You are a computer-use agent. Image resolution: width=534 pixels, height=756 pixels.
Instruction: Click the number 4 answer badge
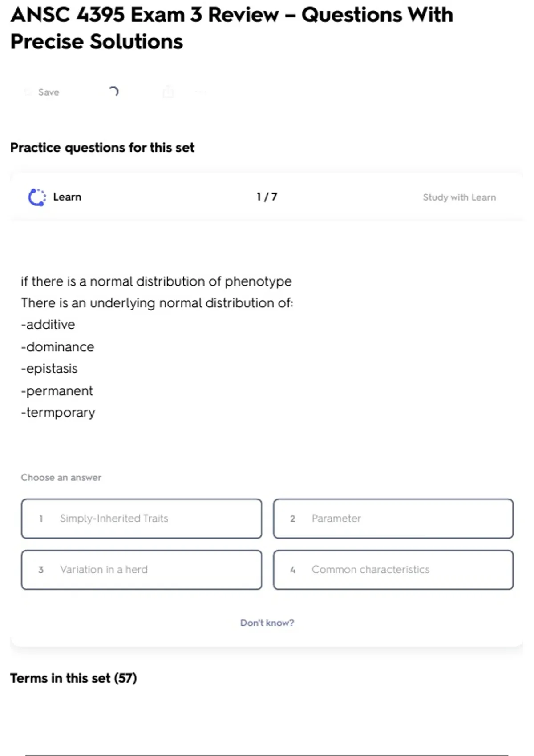coord(293,570)
